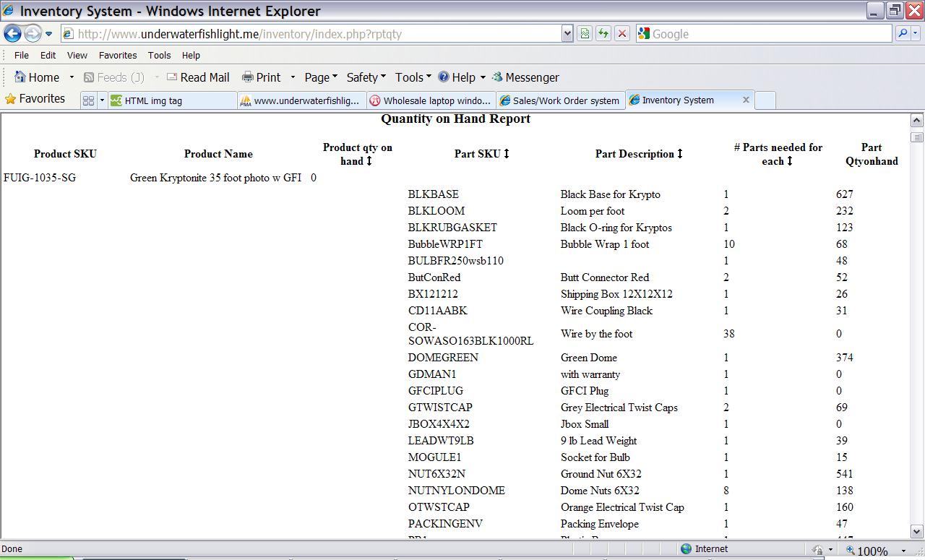Image resolution: width=925 pixels, height=560 pixels.
Task: Click the Home toolbar button
Action: (x=37, y=77)
